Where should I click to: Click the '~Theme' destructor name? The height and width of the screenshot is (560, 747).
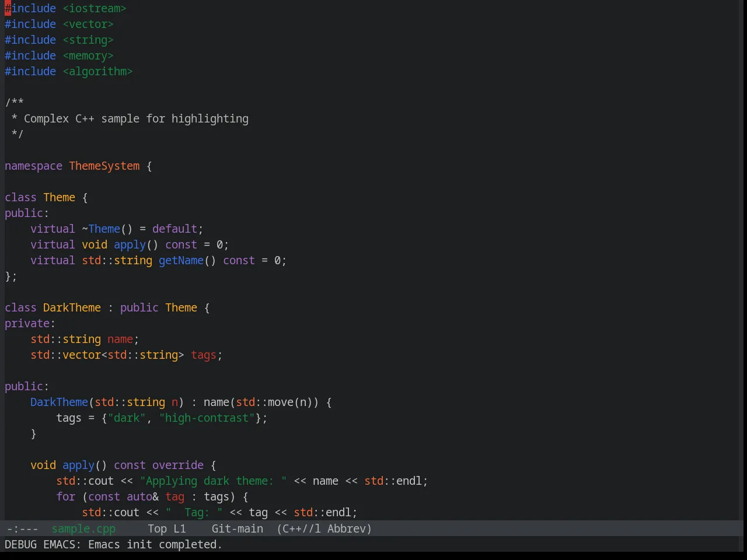[x=101, y=229]
